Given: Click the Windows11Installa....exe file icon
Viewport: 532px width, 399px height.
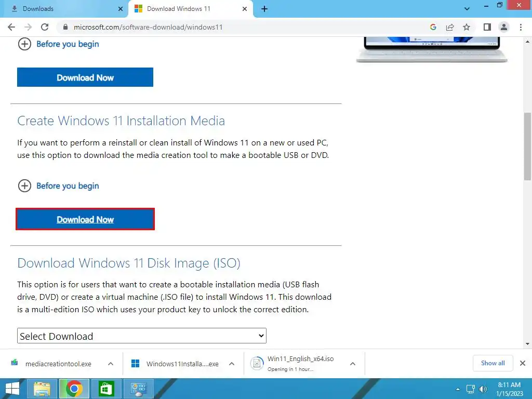Looking at the screenshot, I should (136, 364).
